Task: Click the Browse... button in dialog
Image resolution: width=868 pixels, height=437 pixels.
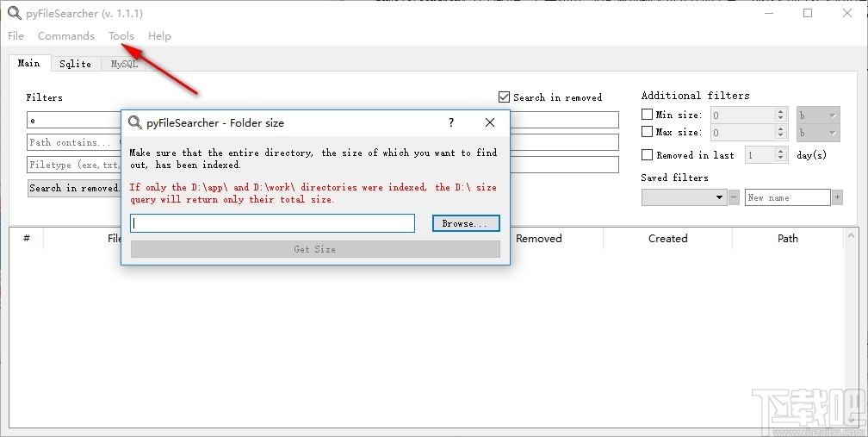Action: (466, 223)
